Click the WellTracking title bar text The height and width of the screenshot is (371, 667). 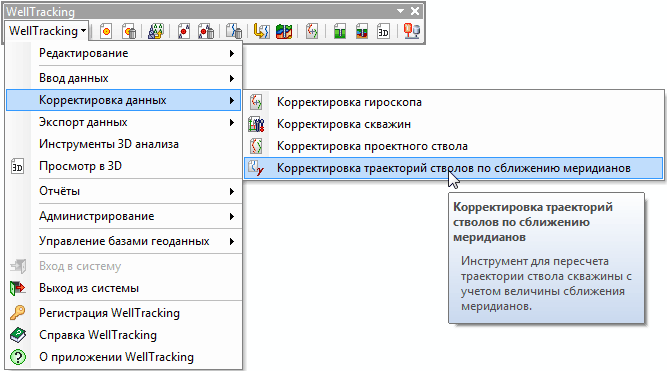[40, 11]
